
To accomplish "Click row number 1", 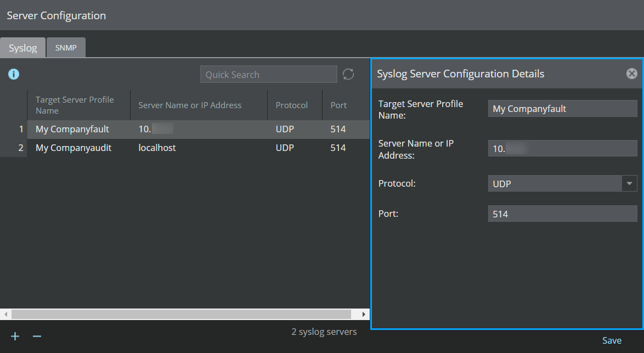I will 14,129.
